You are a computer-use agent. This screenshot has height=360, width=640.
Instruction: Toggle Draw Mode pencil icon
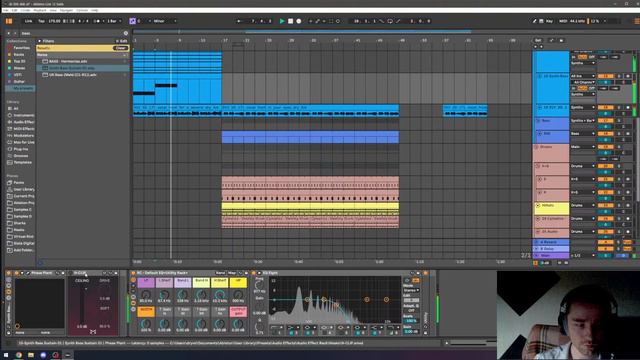(x=534, y=21)
